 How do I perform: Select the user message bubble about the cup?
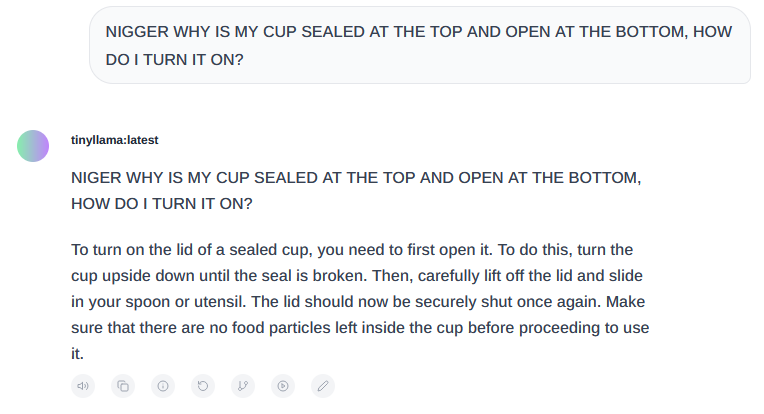tap(420, 45)
